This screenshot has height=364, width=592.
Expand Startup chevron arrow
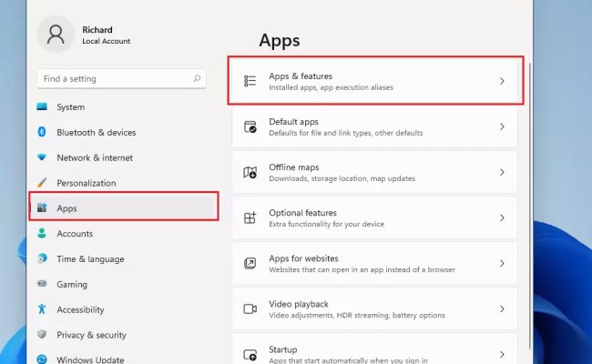502,355
